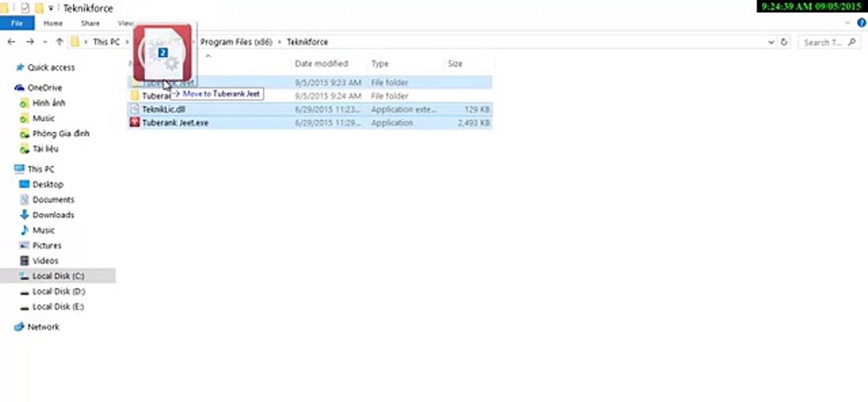
Task: Click the Quick access star icon
Action: pyautogui.click(x=20, y=68)
